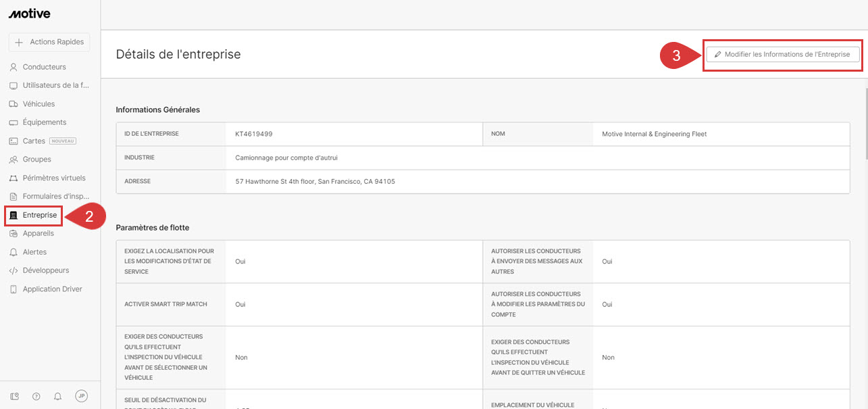Click the Véhicules truck icon
The height and width of the screenshot is (409, 868).
14,104
